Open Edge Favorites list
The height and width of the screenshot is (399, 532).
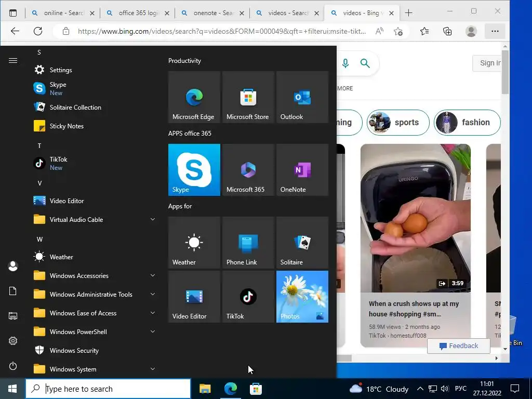click(x=424, y=31)
